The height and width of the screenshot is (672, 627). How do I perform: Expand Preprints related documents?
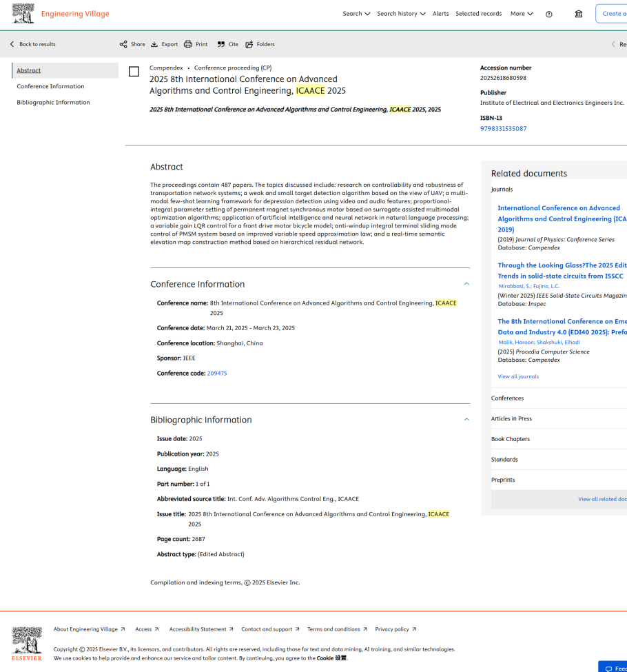point(559,480)
